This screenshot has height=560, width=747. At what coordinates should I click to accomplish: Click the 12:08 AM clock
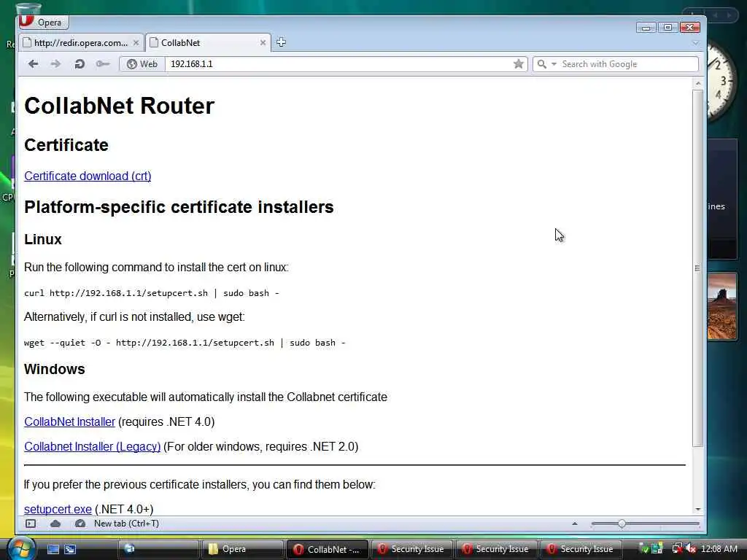719,548
